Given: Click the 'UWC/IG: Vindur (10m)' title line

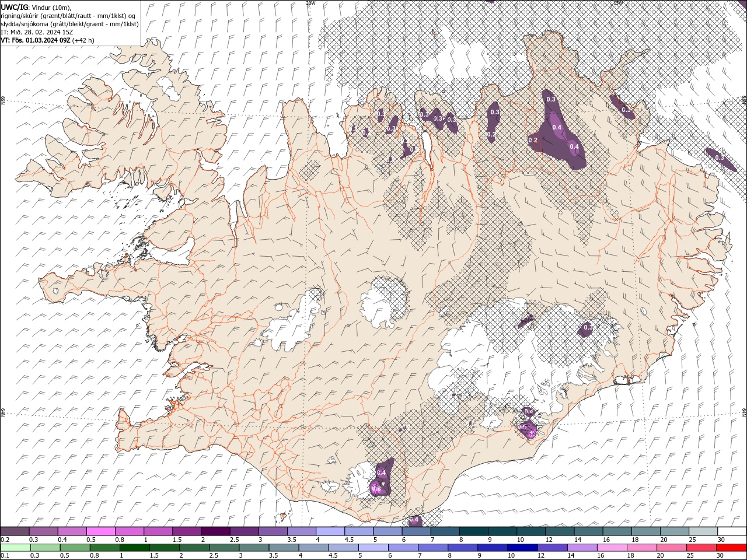Looking at the screenshot, I should coord(36,6).
